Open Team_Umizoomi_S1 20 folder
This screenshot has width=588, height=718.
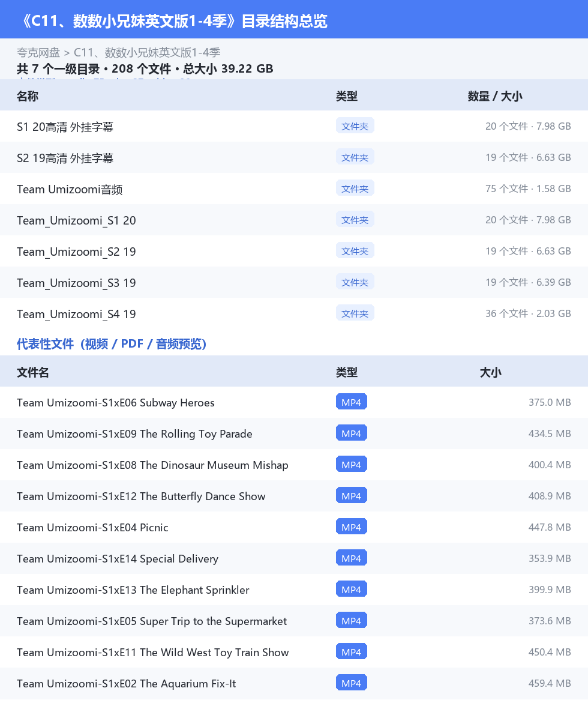[294, 220]
